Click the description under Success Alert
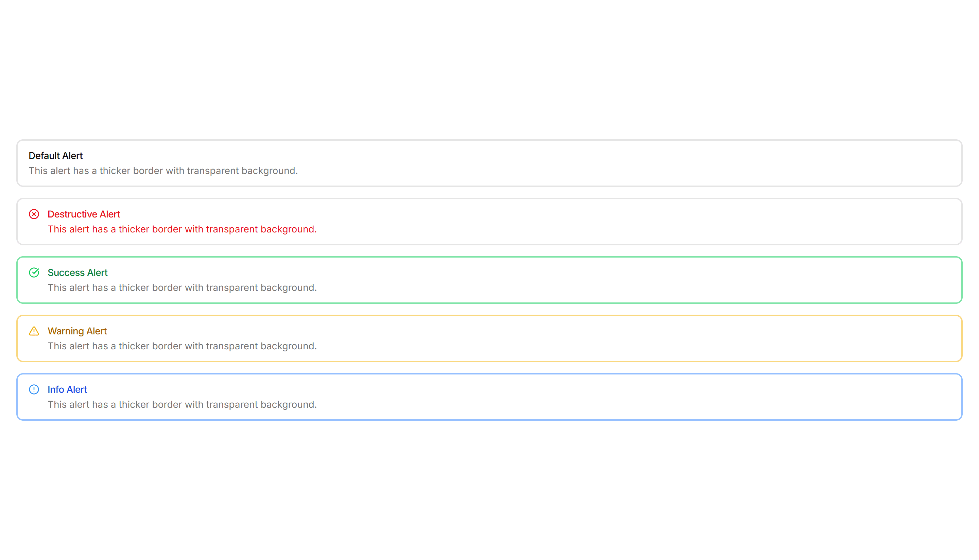 coord(182,288)
